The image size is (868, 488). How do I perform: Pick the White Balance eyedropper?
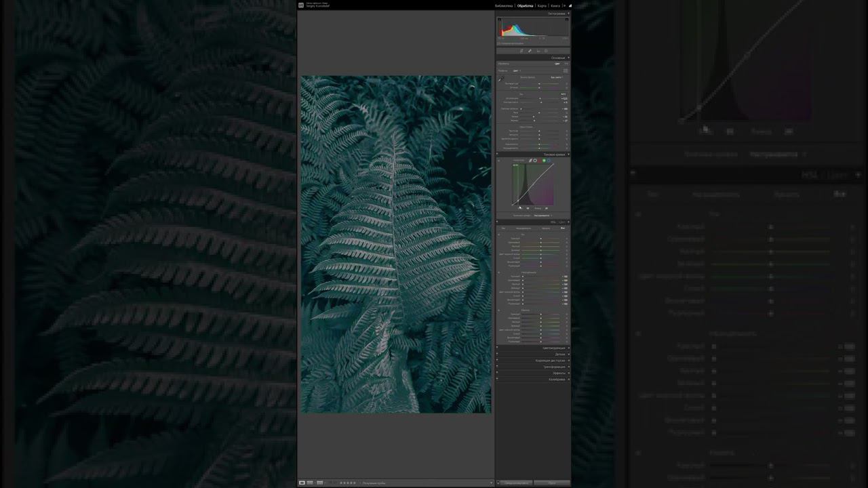501,79
